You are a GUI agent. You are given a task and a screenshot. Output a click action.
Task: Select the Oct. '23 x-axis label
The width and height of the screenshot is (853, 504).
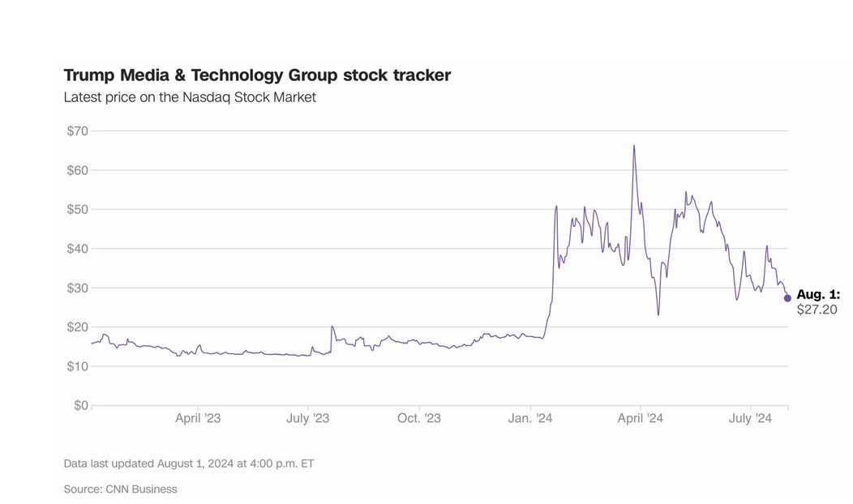click(419, 419)
